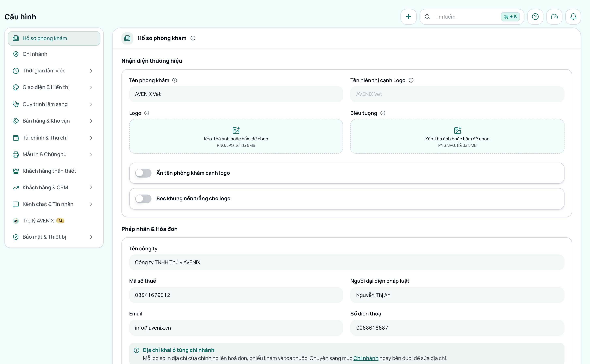Click the plus add button in header
The height and width of the screenshot is (364, 590).
click(409, 17)
